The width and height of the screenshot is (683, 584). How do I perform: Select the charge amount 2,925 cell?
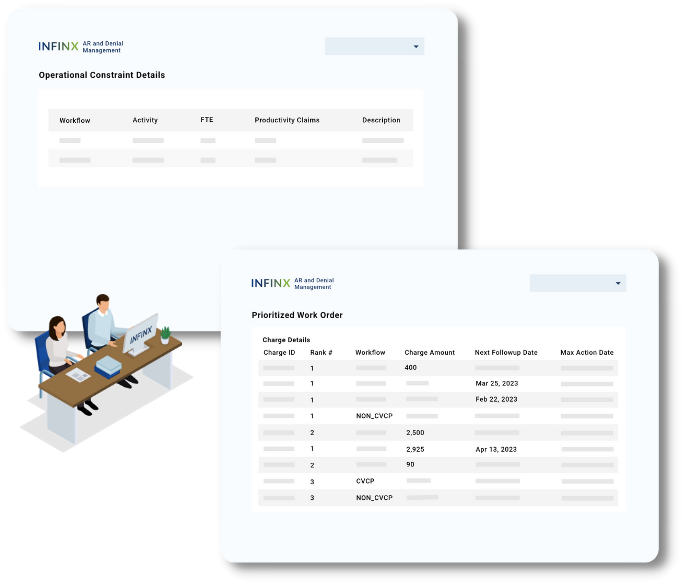[x=415, y=449]
